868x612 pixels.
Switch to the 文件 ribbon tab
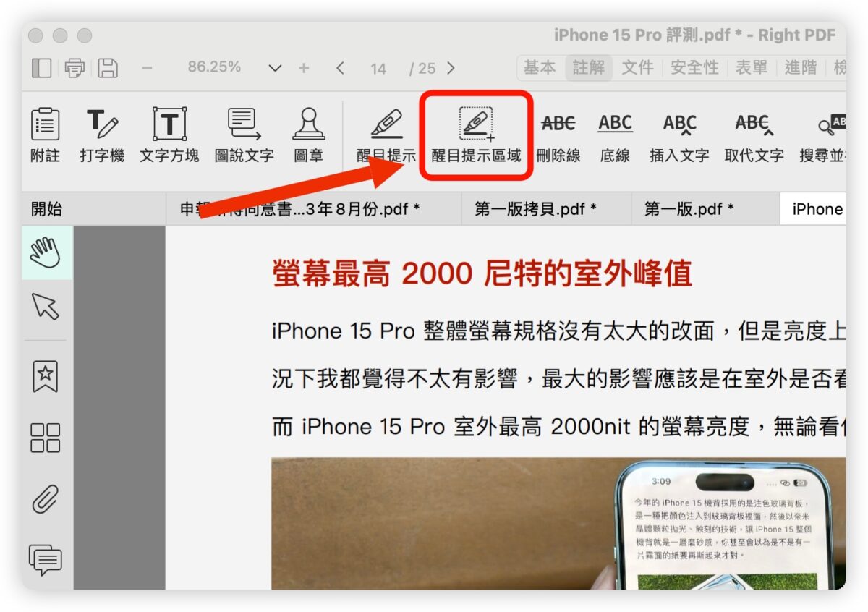pos(638,68)
